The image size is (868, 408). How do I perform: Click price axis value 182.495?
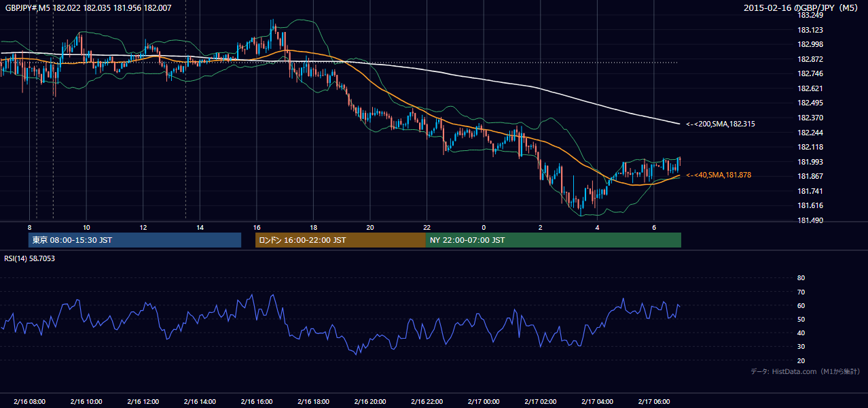(x=810, y=103)
